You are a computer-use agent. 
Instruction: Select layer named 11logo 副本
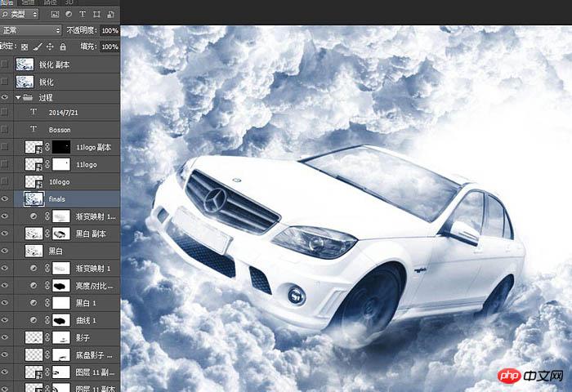coord(93,147)
